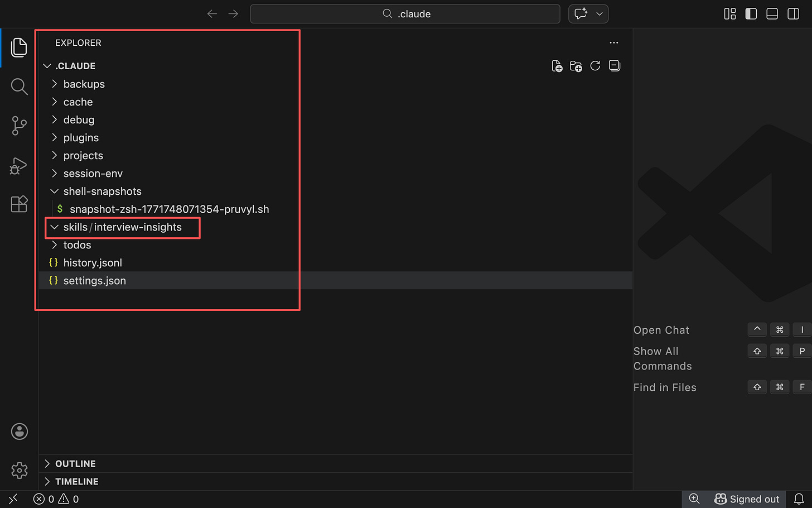The width and height of the screenshot is (812, 508).
Task: Open the Search view in activity bar
Action: tap(19, 87)
